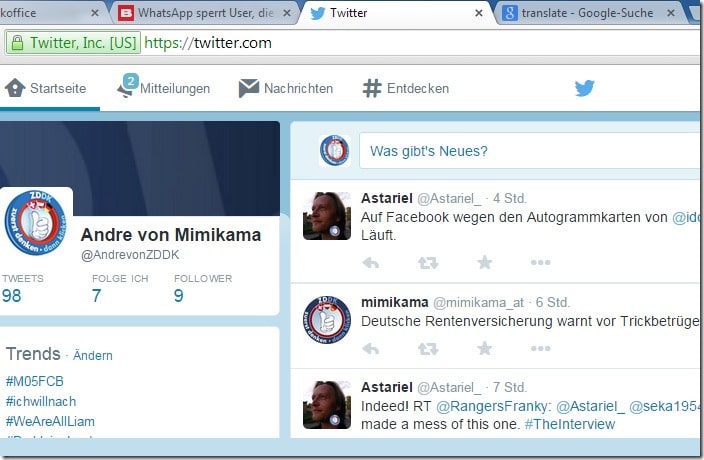This screenshot has height=460, width=704.
Task: Open the Mitteilungen menu item
Action: [x=175, y=88]
